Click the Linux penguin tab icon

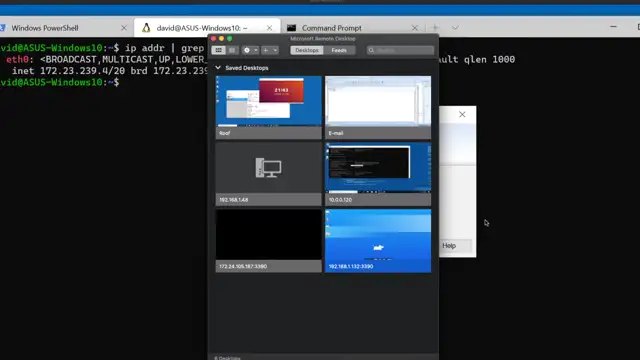point(146,28)
